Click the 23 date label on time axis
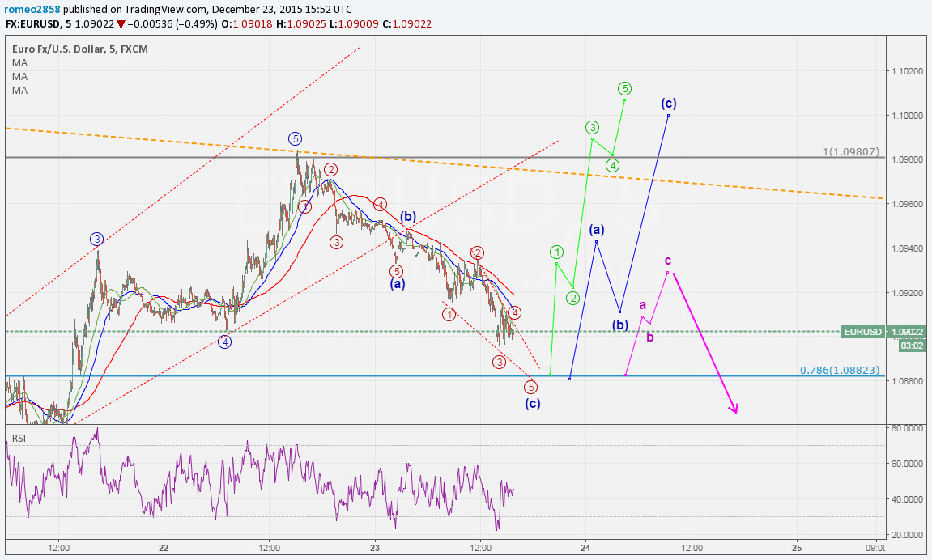The image size is (932, 560). point(375,548)
